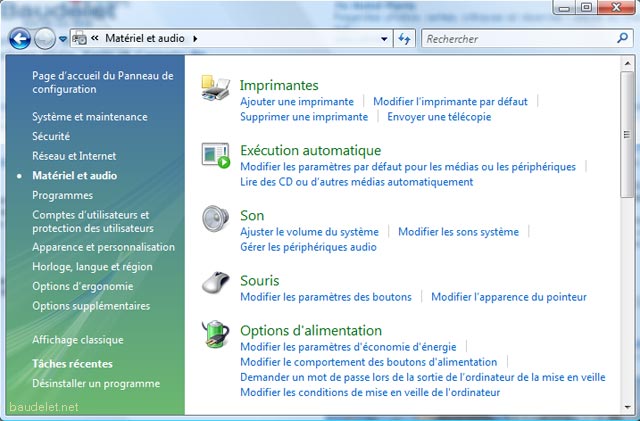640x421 pixels.
Task: Open Horloge, langue et région
Action: (92, 267)
